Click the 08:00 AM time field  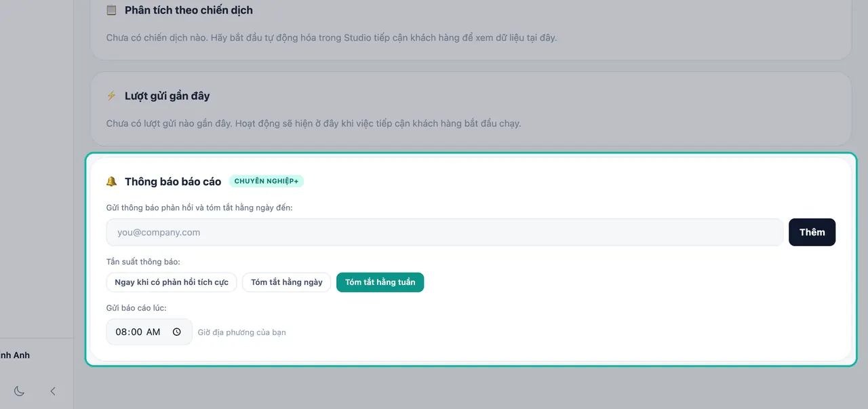point(149,332)
